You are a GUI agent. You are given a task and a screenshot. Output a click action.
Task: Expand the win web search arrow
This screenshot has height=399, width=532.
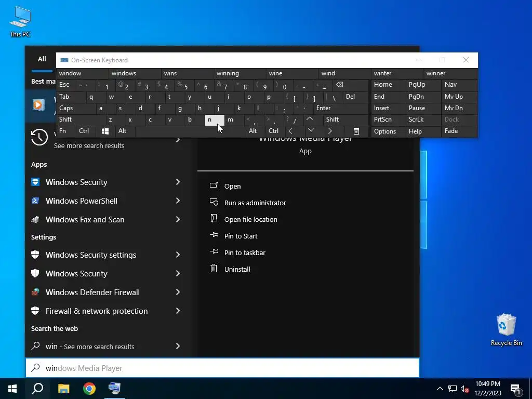pos(178,345)
